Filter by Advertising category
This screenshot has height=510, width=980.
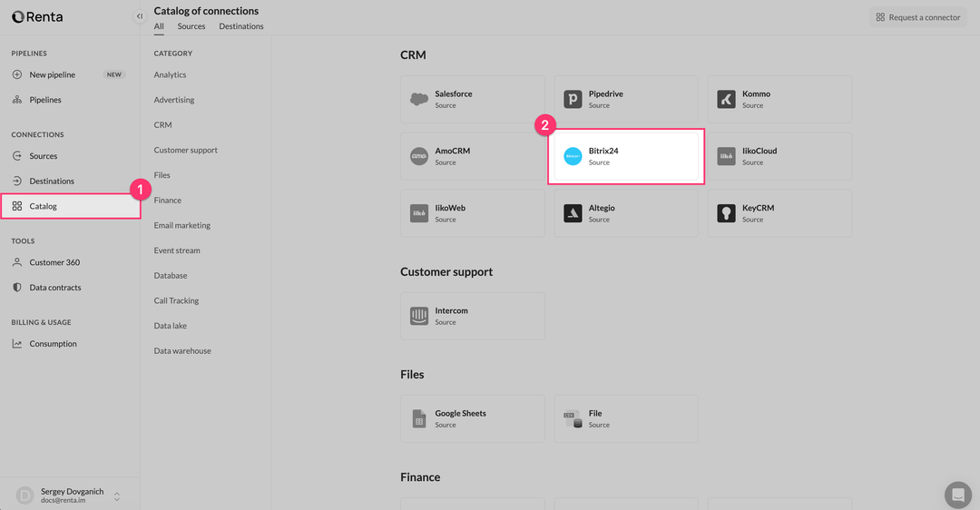pyautogui.click(x=174, y=100)
